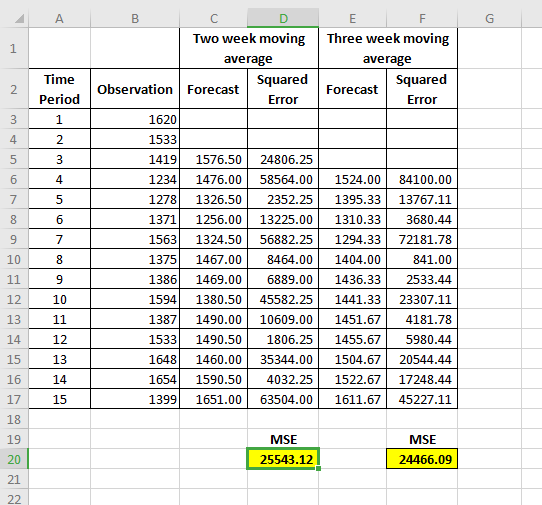
Task: Select column A header
Action: (59, 18)
